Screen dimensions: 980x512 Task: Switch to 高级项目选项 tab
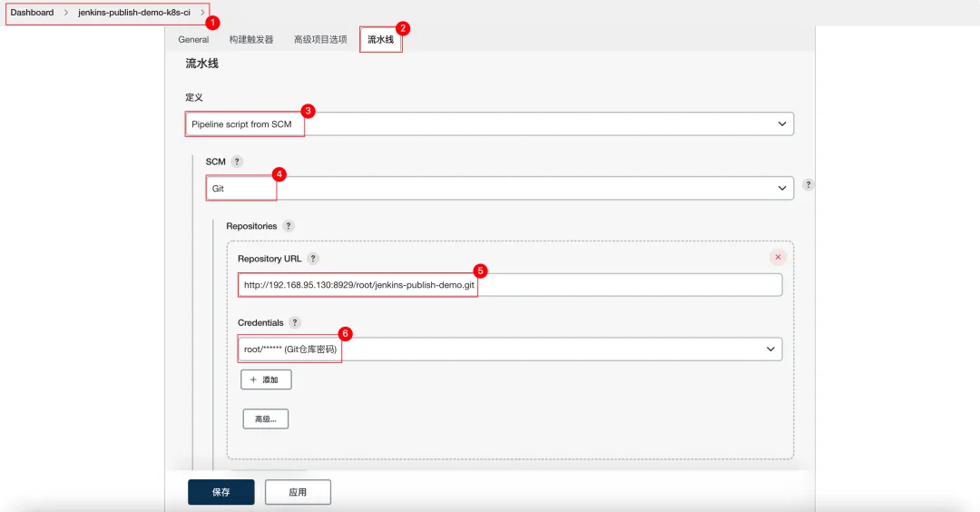320,39
